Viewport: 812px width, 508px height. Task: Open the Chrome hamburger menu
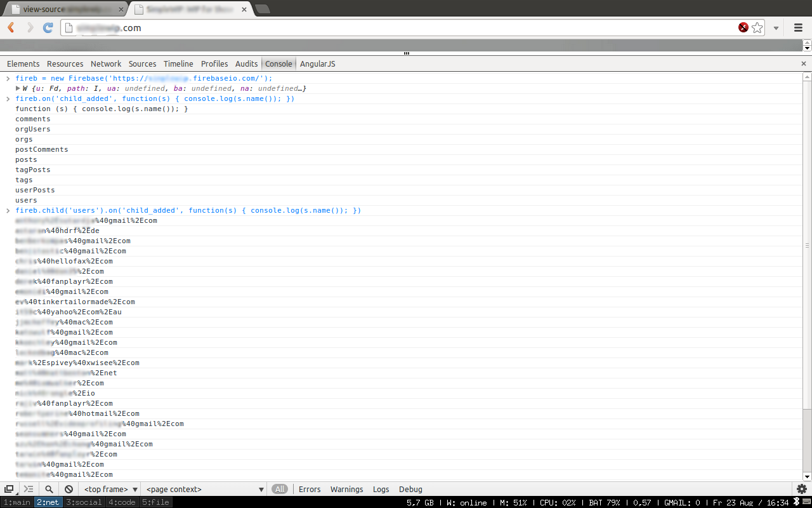(x=798, y=28)
